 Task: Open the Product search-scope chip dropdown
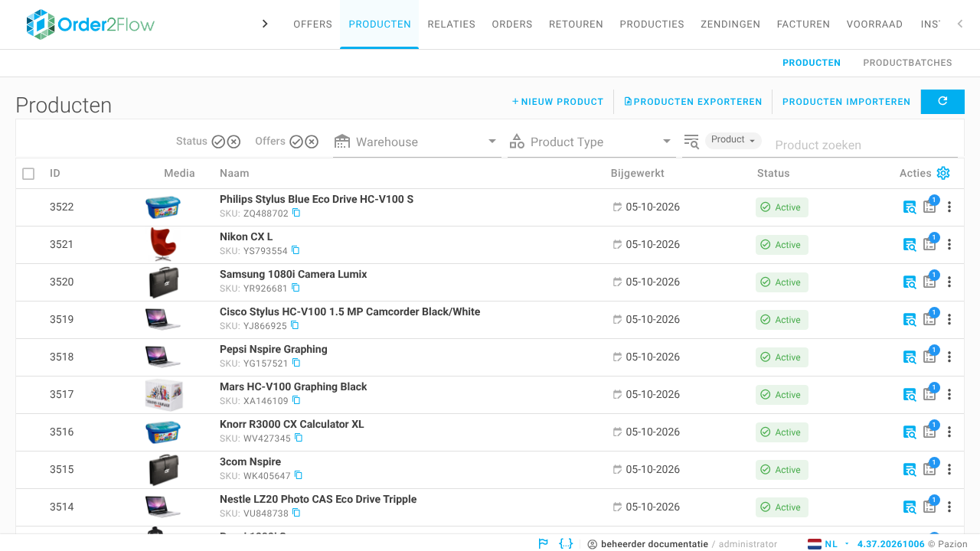[x=733, y=140]
